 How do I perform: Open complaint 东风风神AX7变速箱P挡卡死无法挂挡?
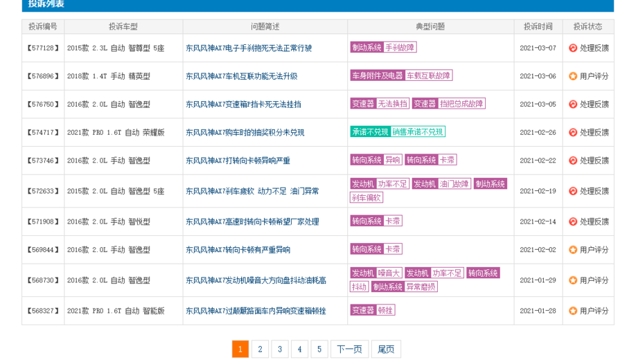[243, 104]
